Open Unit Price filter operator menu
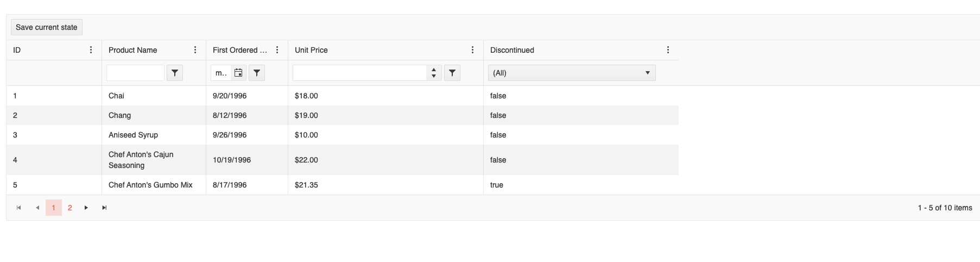 [x=452, y=73]
